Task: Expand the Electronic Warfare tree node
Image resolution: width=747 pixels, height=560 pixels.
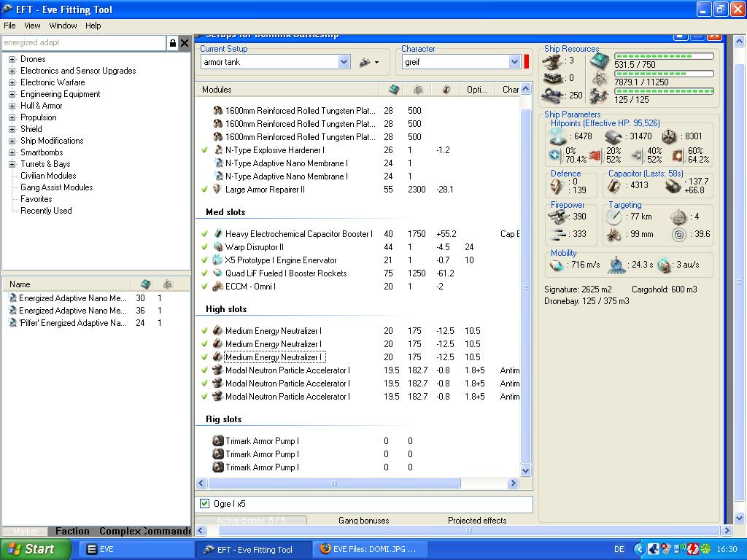Action: 12,83
